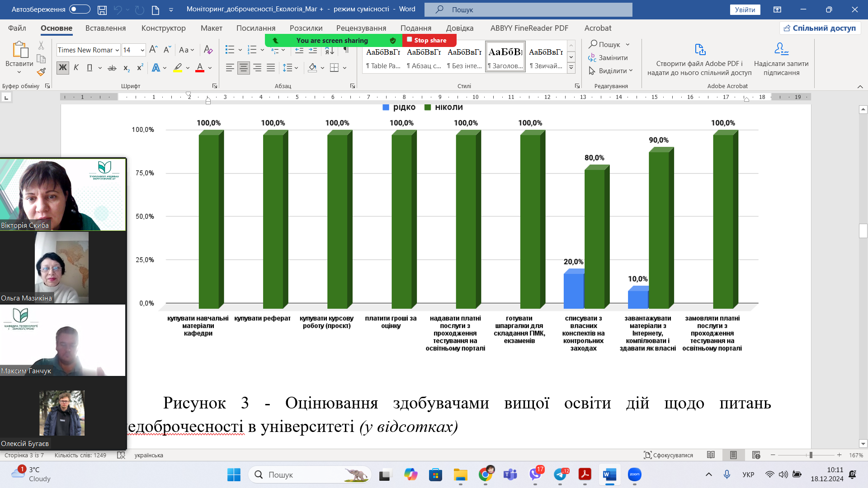Switch to the Вставлення tab
The image size is (868, 488).
[105, 28]
